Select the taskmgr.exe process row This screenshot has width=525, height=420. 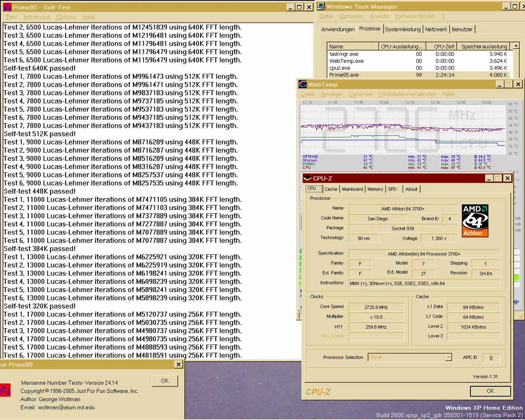click(419, 54)
